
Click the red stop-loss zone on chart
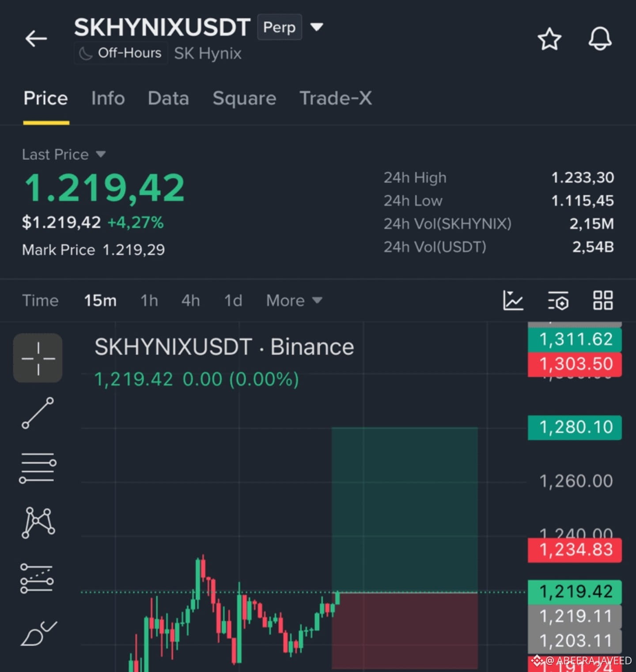[405, 630]
